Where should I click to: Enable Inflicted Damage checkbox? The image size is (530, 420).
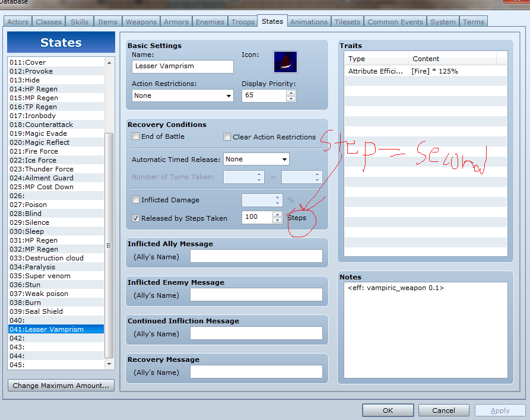(x=135, y=200)
